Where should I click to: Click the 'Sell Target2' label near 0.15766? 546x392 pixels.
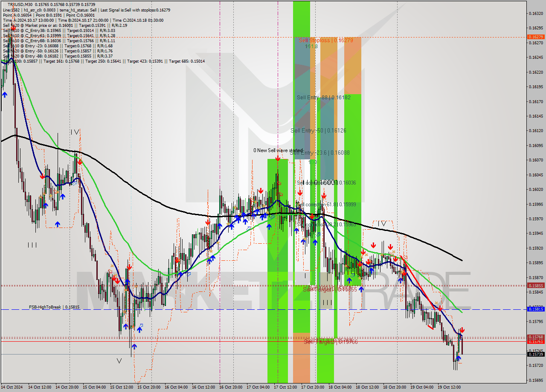click(331, 341)
